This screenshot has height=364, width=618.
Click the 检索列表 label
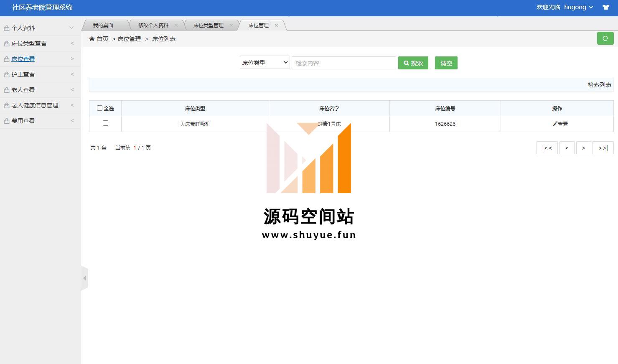point(600,85)
